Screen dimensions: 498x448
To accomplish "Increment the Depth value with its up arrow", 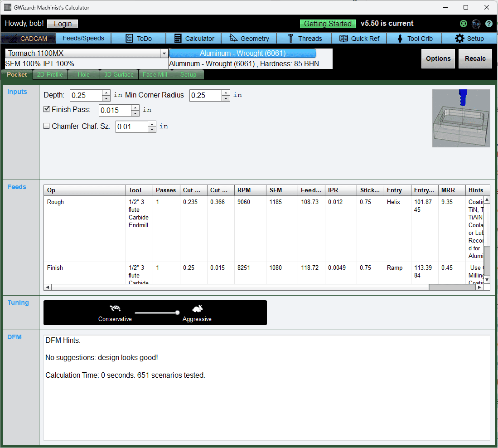I will click(x=106, y=93).
